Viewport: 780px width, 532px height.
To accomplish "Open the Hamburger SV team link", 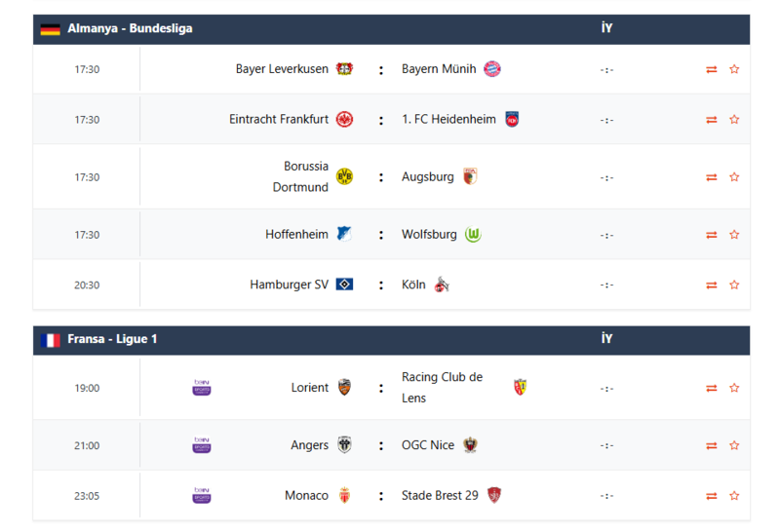I will pos(289,285).
